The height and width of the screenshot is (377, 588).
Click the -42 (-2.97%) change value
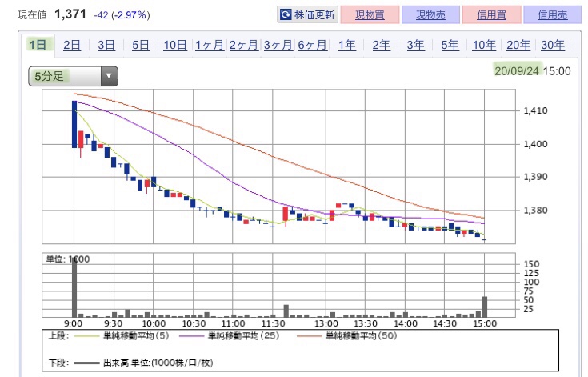pos(122,15)
